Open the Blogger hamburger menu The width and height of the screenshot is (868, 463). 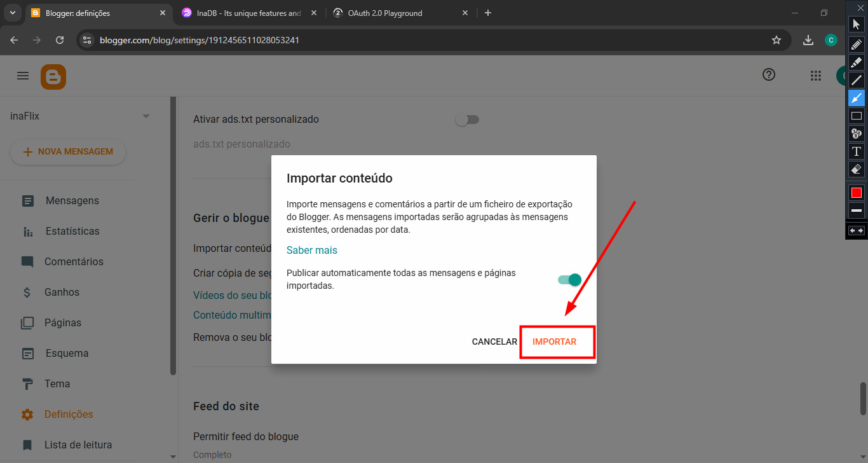(x=22, y=76)
